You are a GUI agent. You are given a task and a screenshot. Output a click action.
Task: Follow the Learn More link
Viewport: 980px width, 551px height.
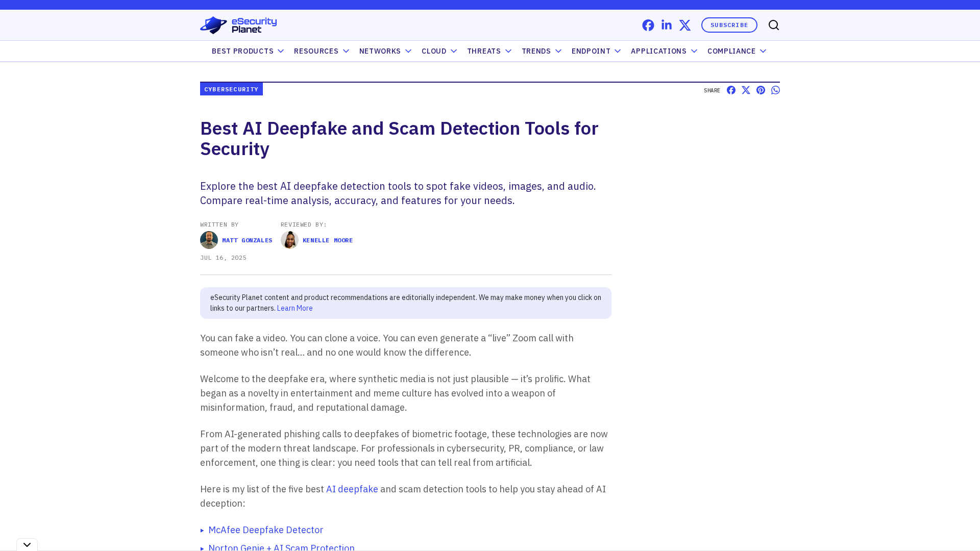[x=295, y=308]
